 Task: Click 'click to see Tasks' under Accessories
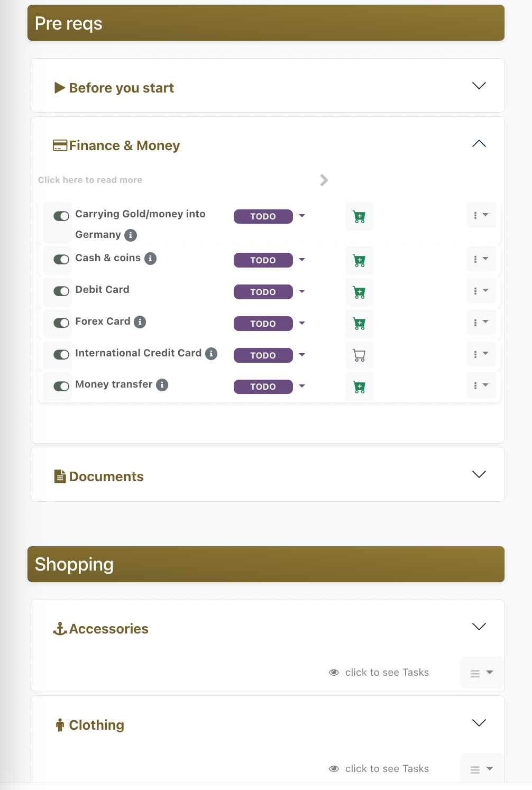tap(387, 673)
